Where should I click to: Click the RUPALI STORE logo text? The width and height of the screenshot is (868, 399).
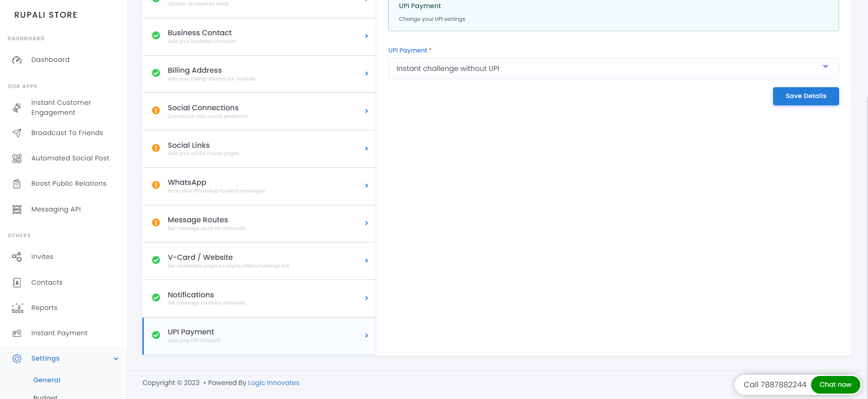click(46, 15)
